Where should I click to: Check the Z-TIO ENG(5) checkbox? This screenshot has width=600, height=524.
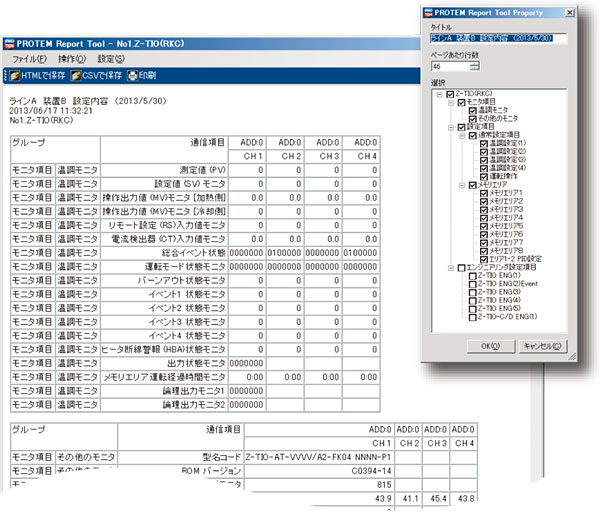click(473, 309)
